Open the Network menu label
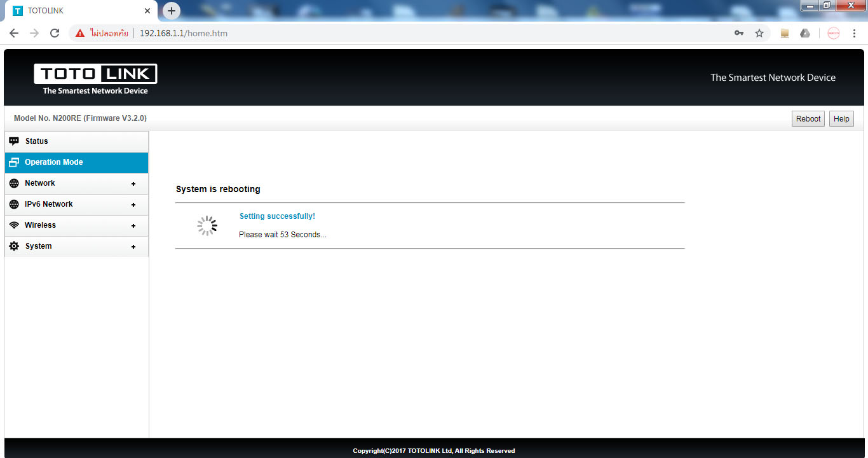Viewport: 868px width, 458px height. (x=40, y=183)
